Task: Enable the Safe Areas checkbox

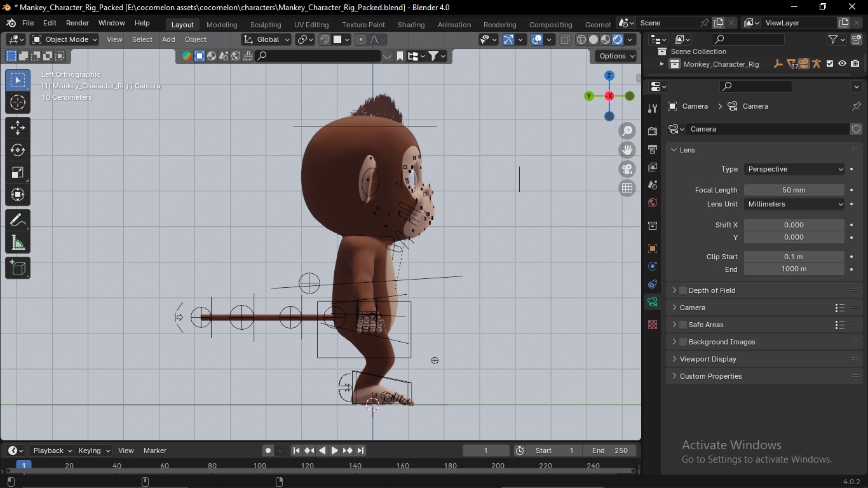Action: (x=683, y=325)
